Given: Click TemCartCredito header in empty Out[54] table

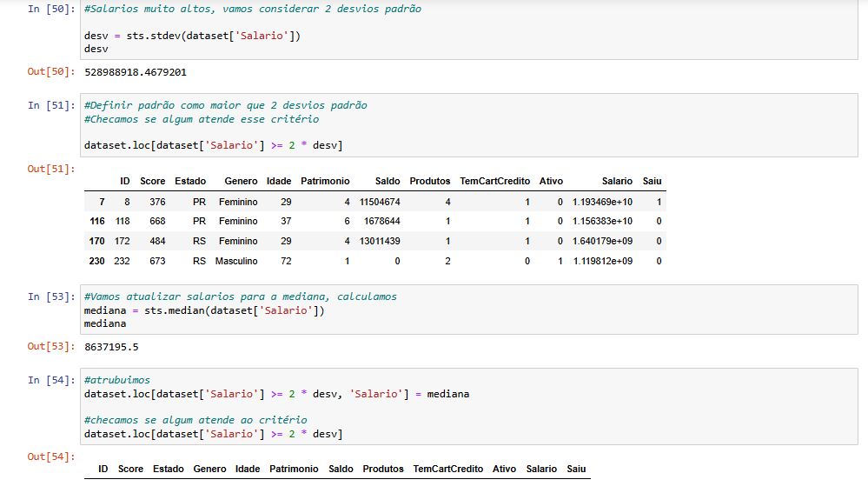Looking at the screenshot, I should point(448,469).
